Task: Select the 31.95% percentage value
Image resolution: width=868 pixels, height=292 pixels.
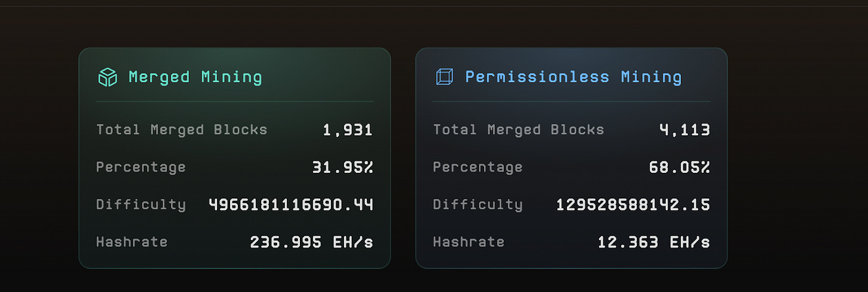Action: (x=343, y=167)
